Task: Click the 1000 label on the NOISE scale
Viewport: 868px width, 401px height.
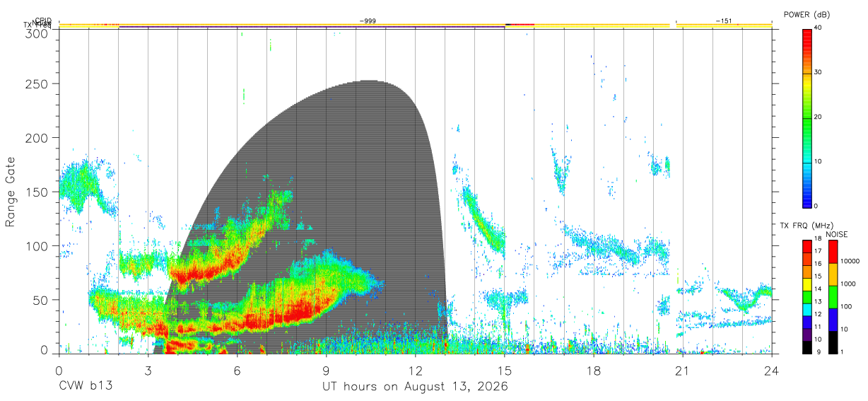Action: tap(849, 284)
